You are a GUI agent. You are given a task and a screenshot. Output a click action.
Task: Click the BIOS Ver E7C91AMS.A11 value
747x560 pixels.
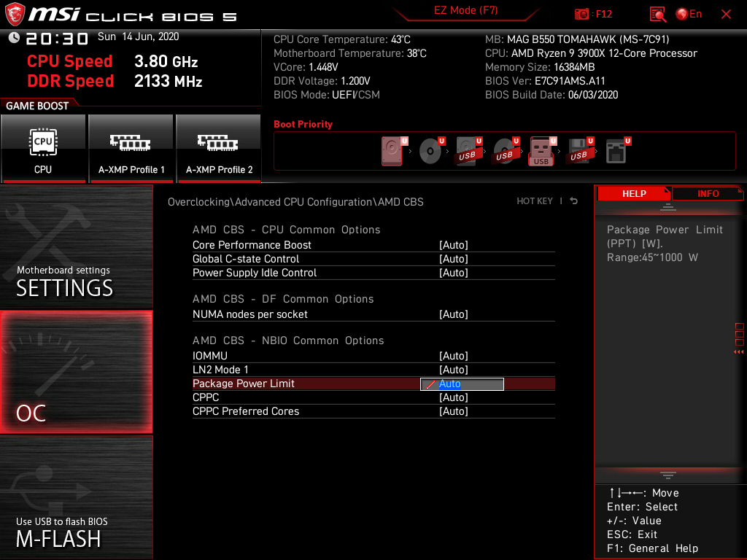[570, 81]
